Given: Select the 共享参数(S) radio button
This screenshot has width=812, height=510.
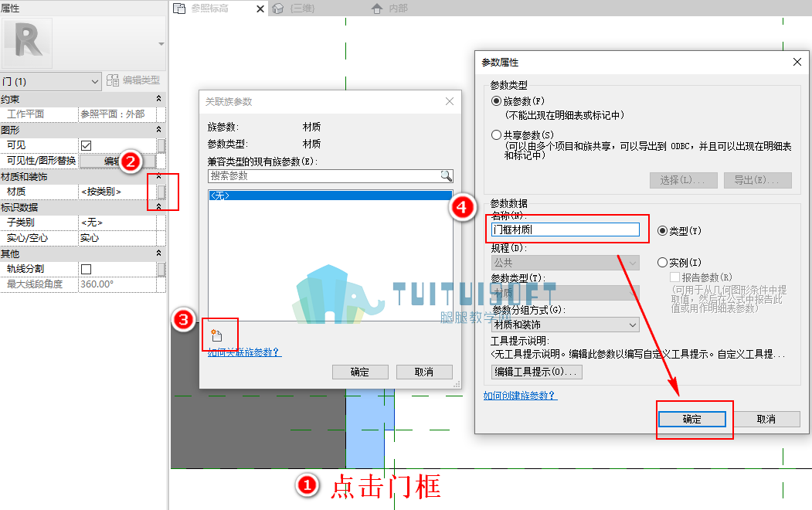Looking at the screenshot, I should [496, 135].
